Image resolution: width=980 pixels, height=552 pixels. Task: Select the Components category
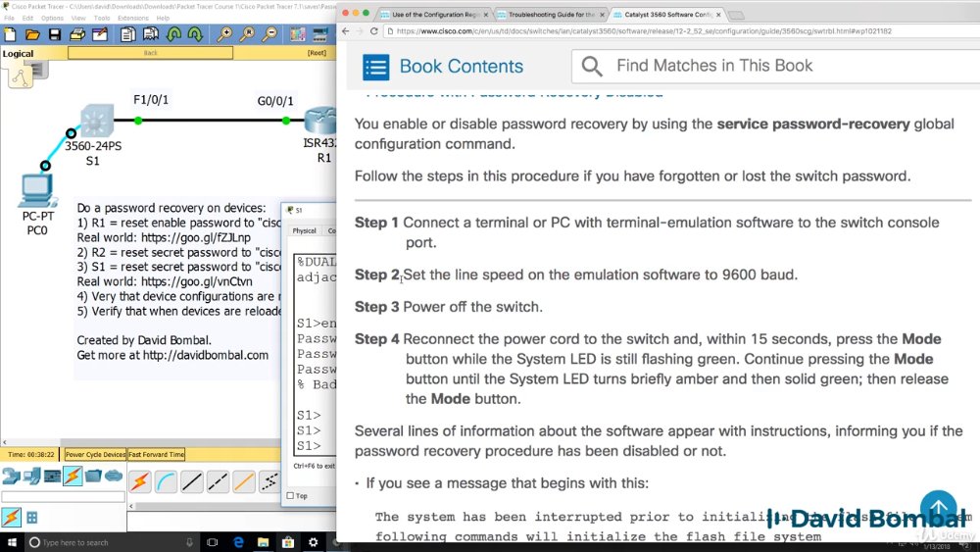pyautogui.click(x=53, y=477)
